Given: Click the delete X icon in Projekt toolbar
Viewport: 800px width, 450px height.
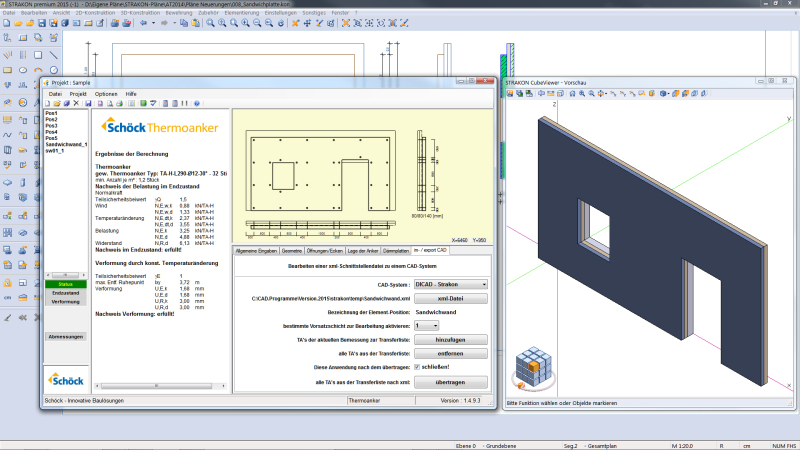Looking at the screenshot, I should [x=76, y=104].
